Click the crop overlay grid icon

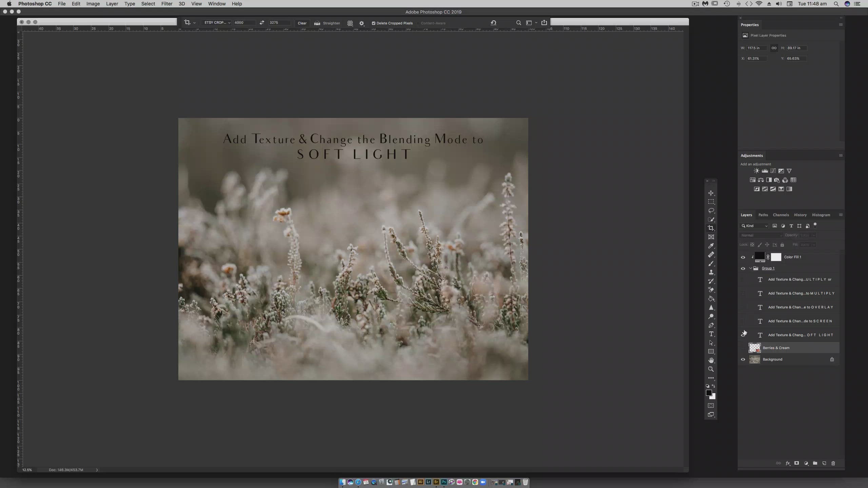coord(350,23)
